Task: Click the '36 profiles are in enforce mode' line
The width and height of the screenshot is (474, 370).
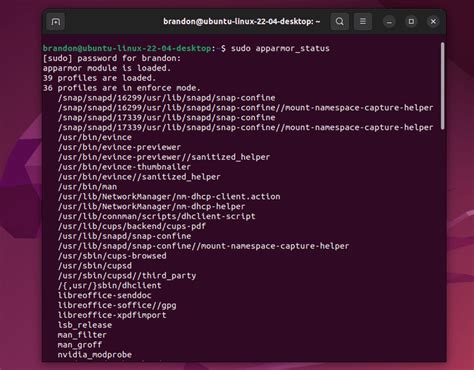Action: [x=122, y=88]
